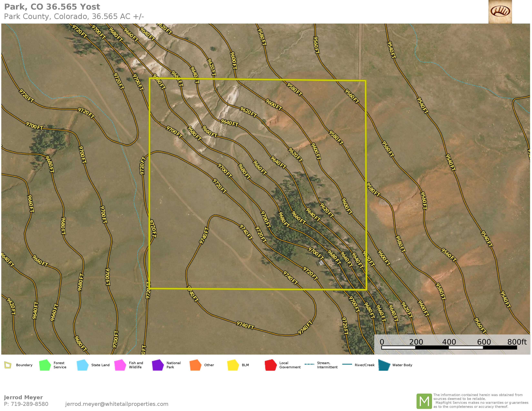The height and width of the screenshot is (411, 532).
Task: Click the blue State Land legend swatch
Action: click(x=82, y=365)
